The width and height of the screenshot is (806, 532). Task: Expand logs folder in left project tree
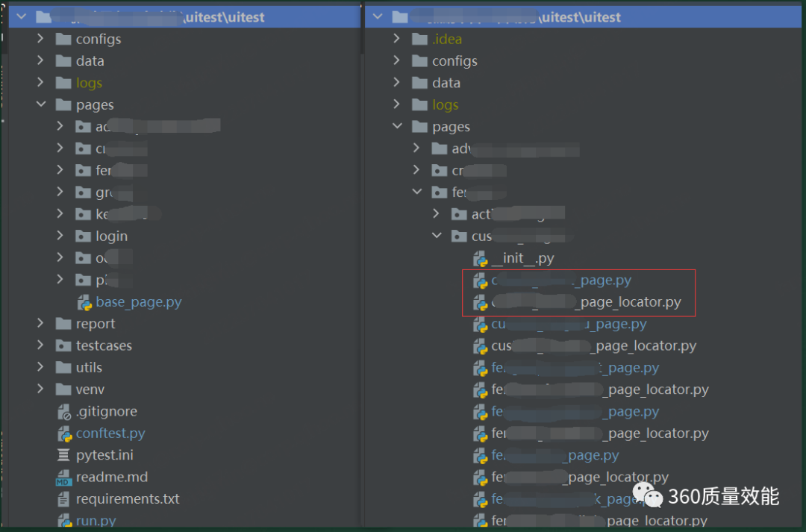pyautogui.click(x=40, y=82)
